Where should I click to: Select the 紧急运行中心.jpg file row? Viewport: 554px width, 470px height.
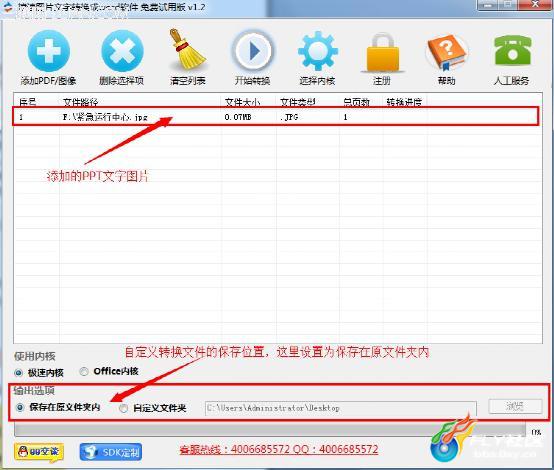[276, 116]
